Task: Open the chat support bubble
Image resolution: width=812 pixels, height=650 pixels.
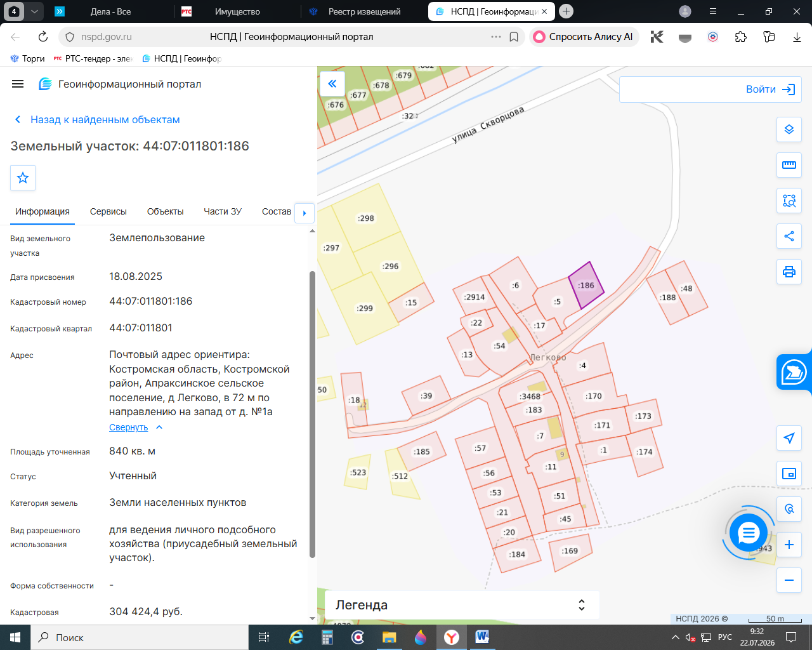Action: [749, 532]
